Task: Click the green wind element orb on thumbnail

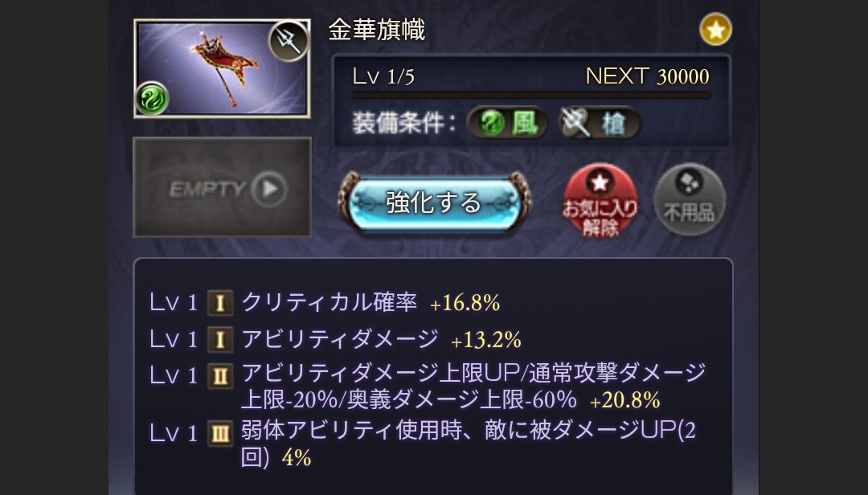Action: tap(152, 98)
